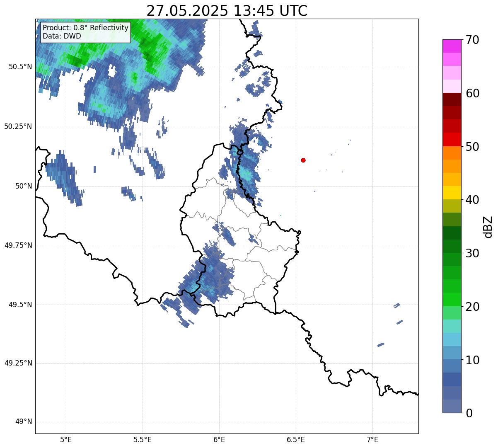Image resolution: width=498 pixels, height=448 pixels.
Task: Click the colorbar tick label '20'
Action: (472, 307)
